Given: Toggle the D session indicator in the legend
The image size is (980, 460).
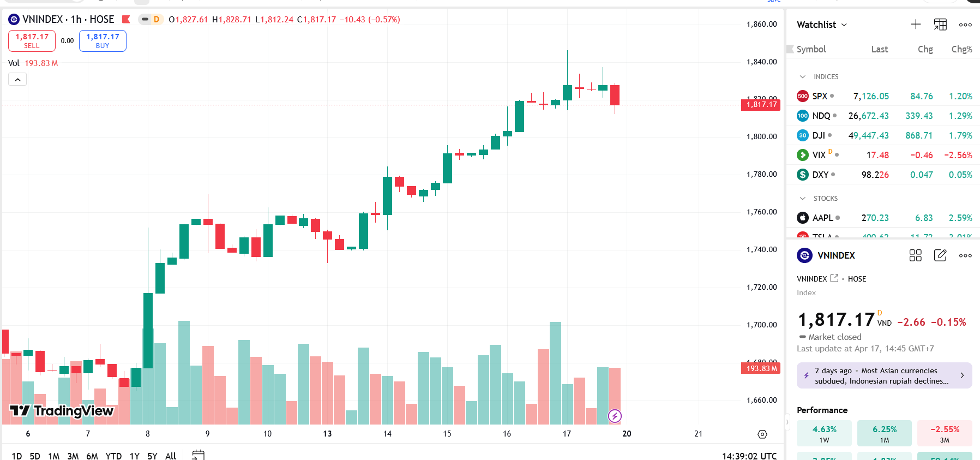Looking at the screenshot, I should 156,19.
